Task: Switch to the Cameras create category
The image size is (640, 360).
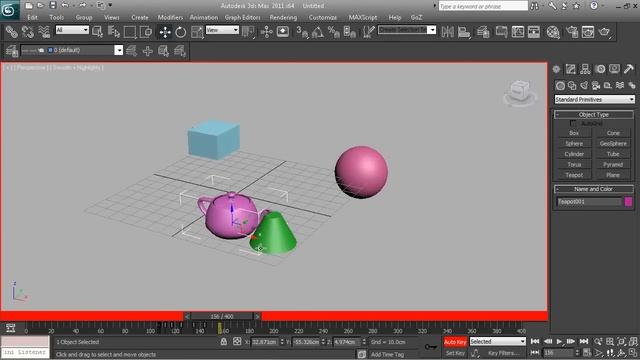Action: (x=596, y=85)
